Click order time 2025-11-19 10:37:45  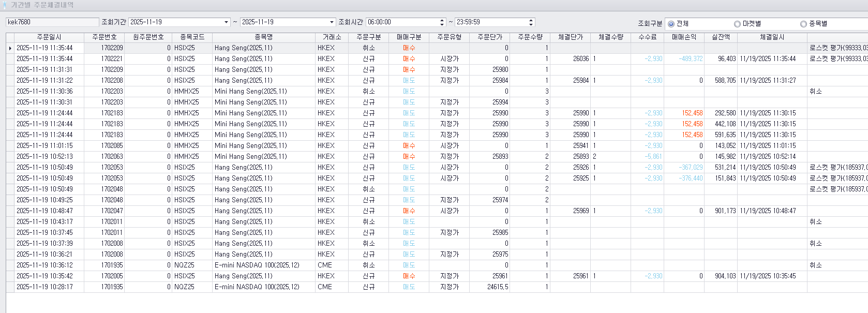pyautogui.click(x=44, y=232)
